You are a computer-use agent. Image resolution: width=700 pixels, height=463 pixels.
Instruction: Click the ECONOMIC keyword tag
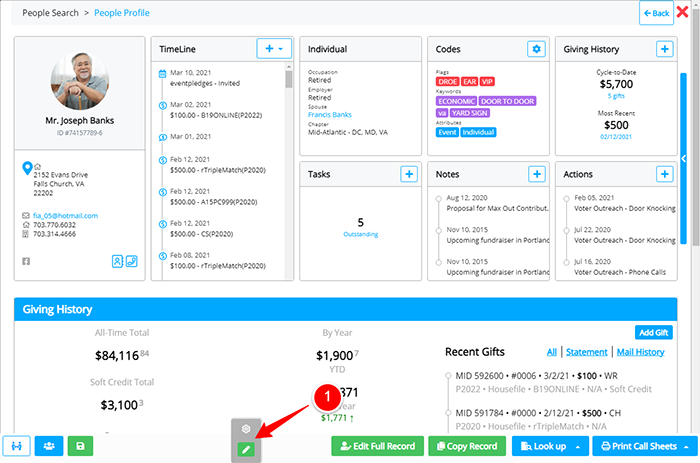[456, 101]
